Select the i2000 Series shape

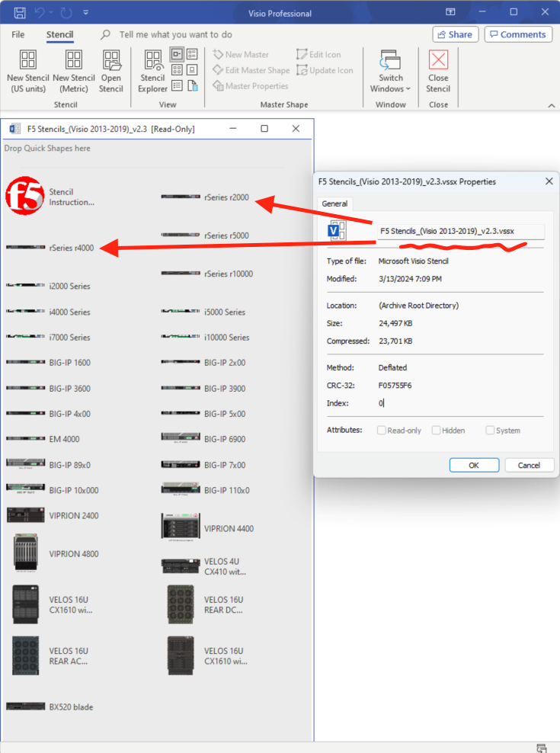(48, 286)
